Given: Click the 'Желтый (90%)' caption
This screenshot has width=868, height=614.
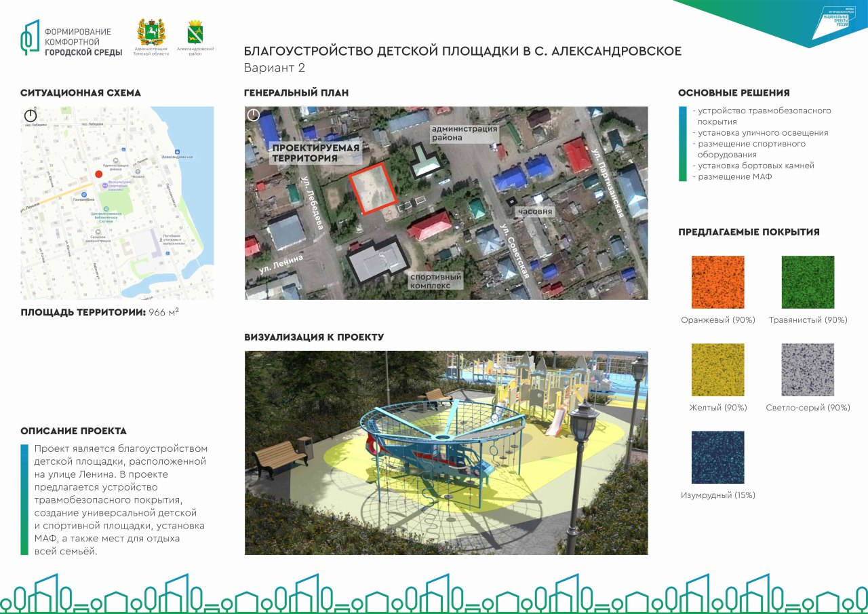Looking at the screenshot, I should [718, 408].
